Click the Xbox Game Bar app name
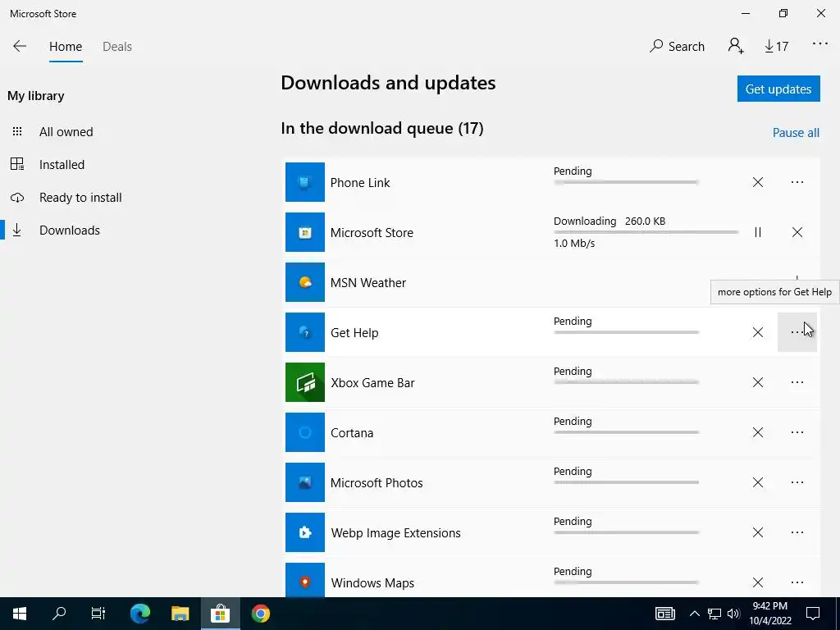 [x=372, y=383]
